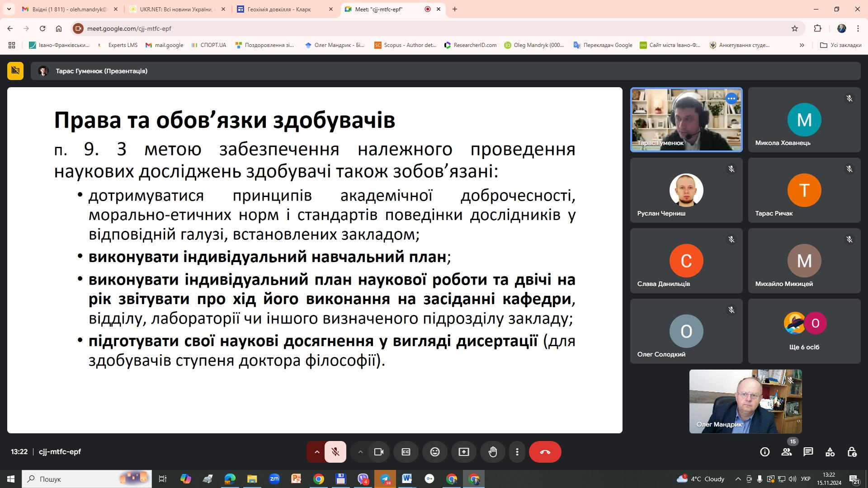Click the Present screen icon
Viewport: 868px width, 488px height.
click(464, 451)
